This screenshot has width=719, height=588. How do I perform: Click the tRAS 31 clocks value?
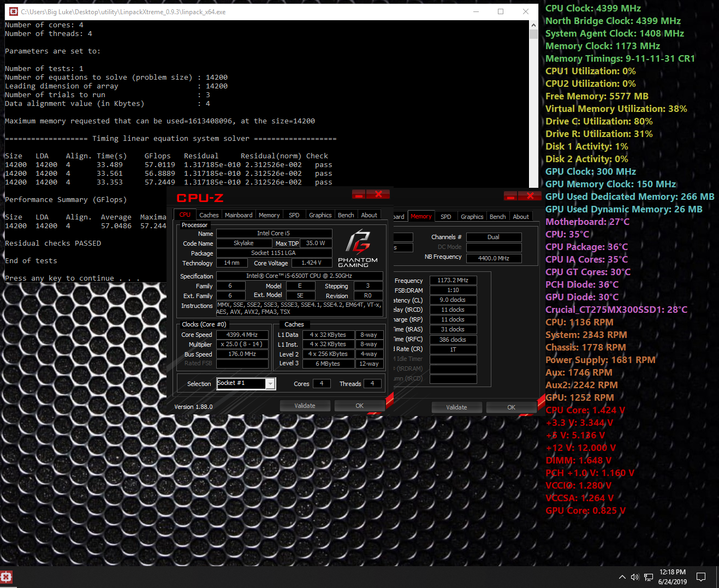[x=453, y=329]
